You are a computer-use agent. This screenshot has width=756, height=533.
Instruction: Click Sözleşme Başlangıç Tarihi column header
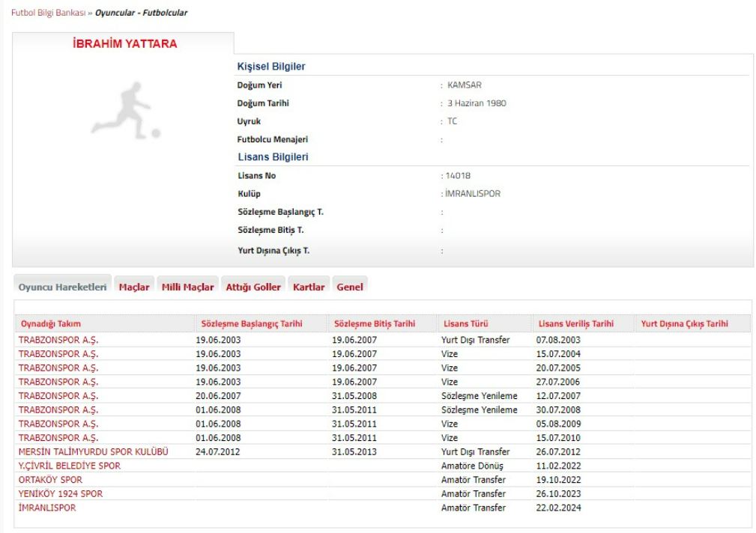click(251, 324)
